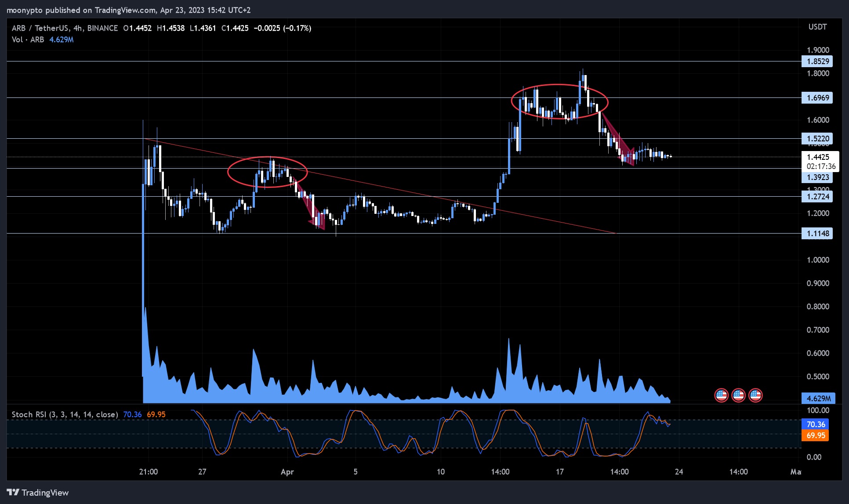Click the 1.0000 price axis tick label

(818, 260)
